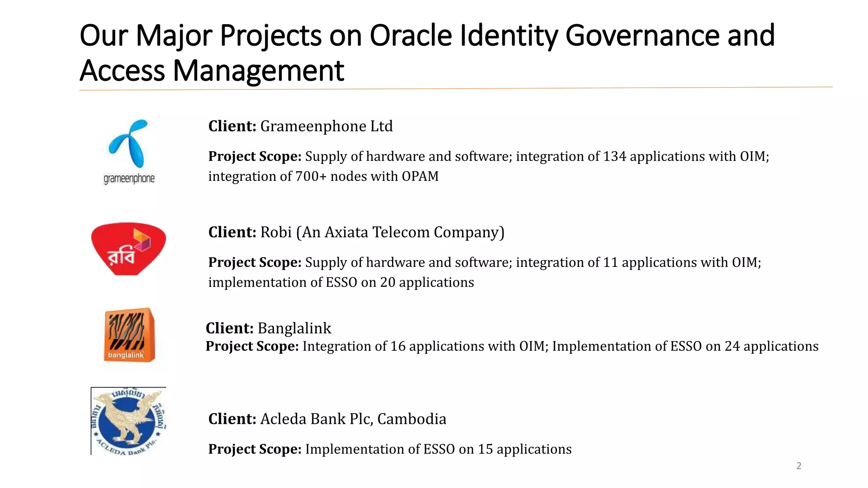
Task: Click the words 'Access Management' in the title
Action: pyautogui.click(x=211, y=71)
